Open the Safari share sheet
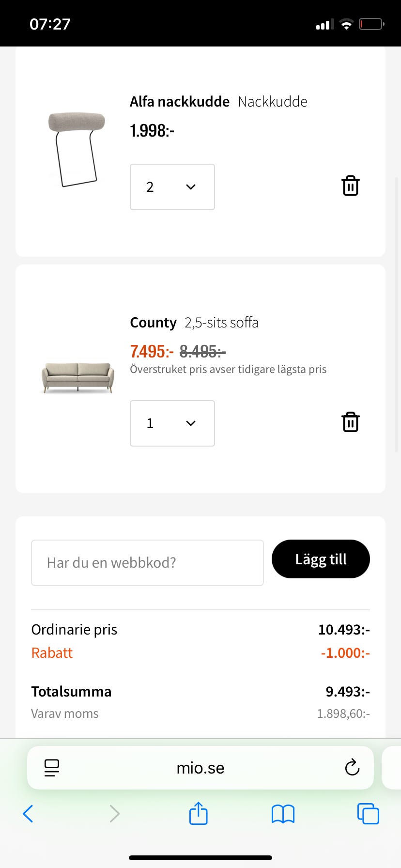Image resolution: width=401 pixels, height=868 pixels. click(199, 814)
